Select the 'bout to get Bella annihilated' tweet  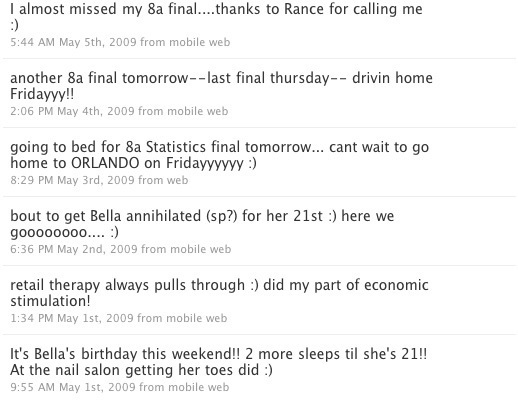(x=202, y=224)
